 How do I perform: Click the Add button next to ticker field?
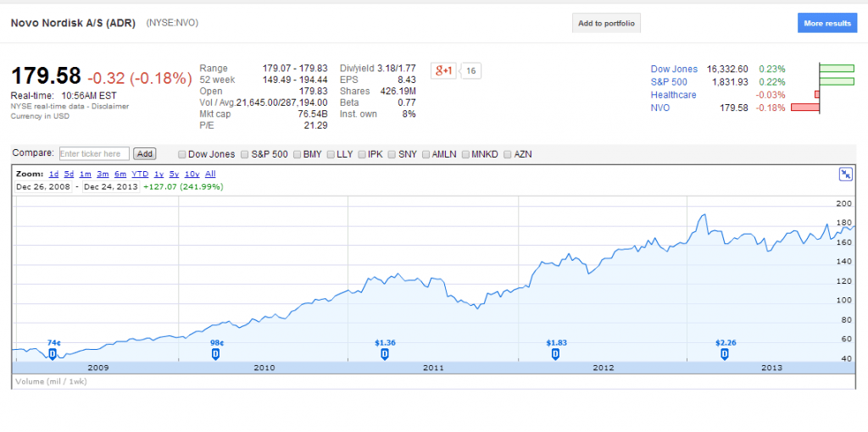(145, 154)
